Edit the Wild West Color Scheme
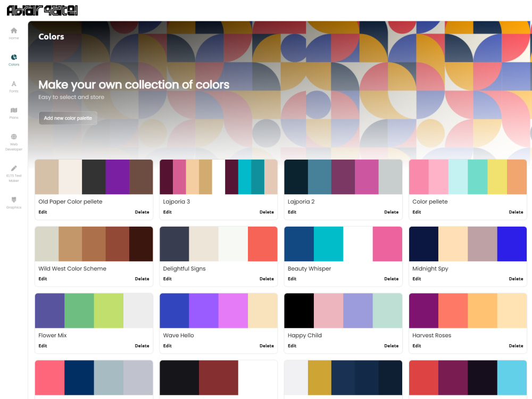 [x=43, y=279]
